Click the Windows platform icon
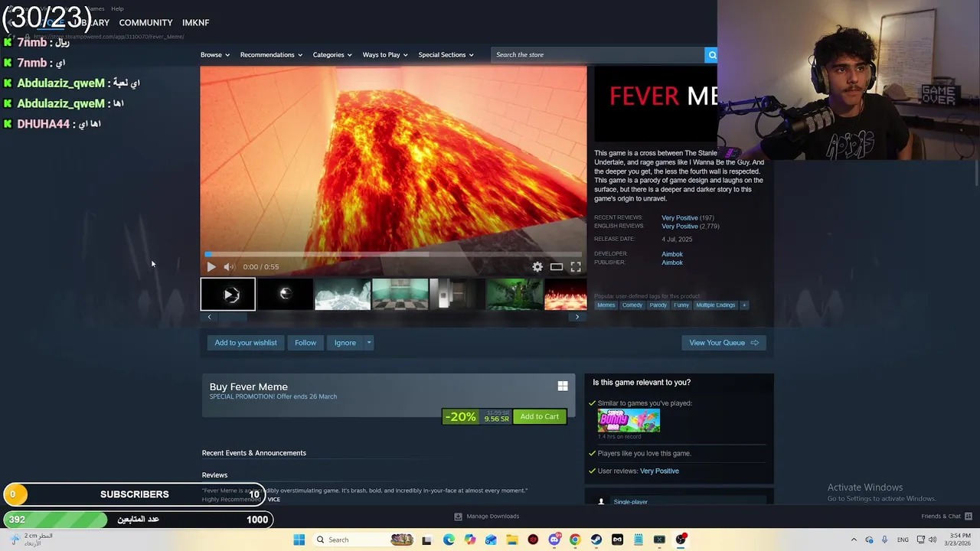The image size is (980, 551). pyautogui.click(x=563, y=386)
